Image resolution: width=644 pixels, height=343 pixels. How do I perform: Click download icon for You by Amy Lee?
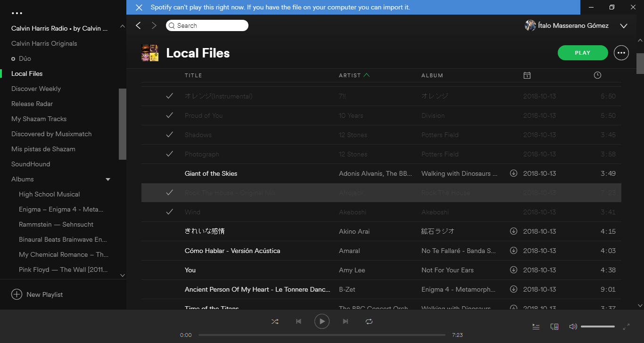pyautogui.click(x=514, y=270)
